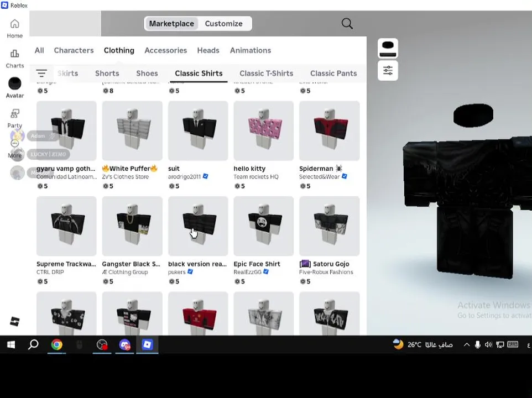Click creator link RealEzzGG
532x398 pixels.
tap(247, 272)
